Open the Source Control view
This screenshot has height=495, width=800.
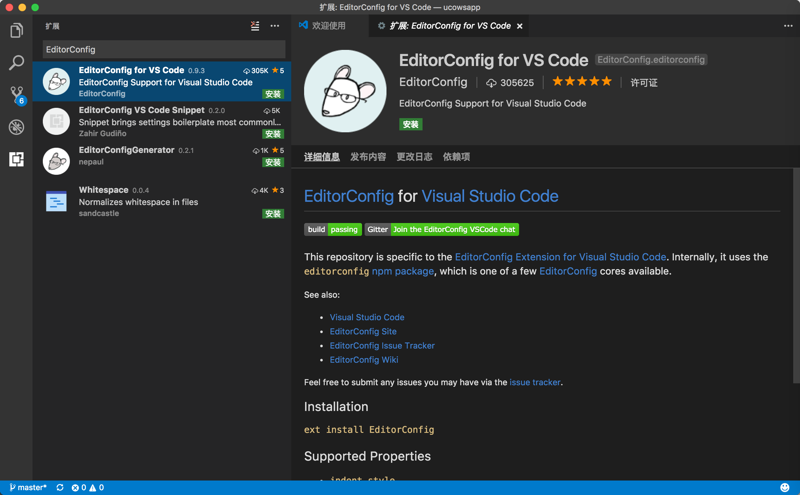(x=16, y=95)
